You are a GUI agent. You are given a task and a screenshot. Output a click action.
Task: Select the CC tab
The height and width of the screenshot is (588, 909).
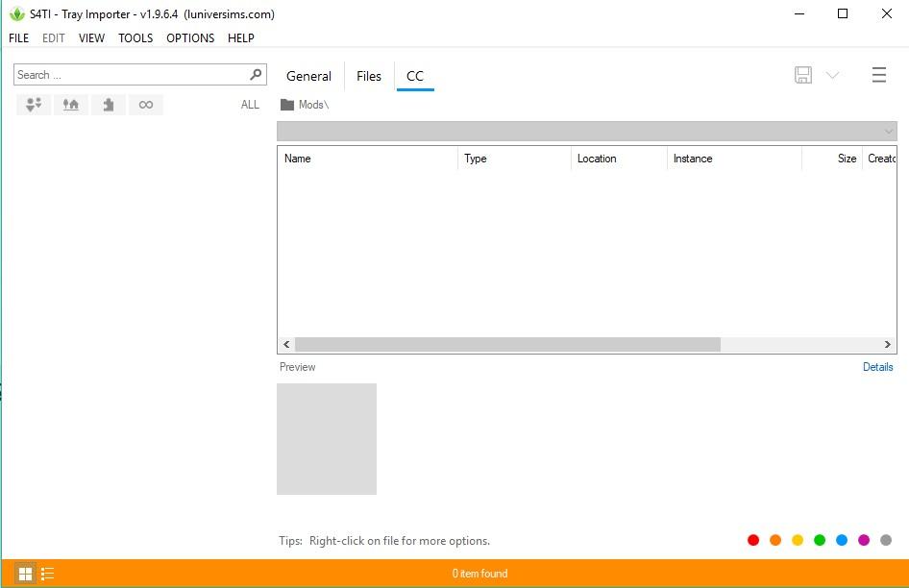click(415, 76)
